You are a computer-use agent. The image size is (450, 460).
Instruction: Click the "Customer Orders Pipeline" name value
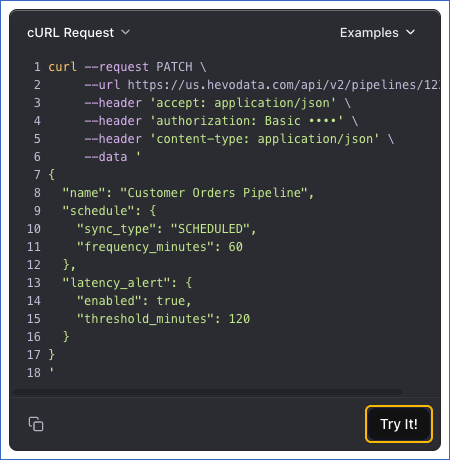coord(213,193)
